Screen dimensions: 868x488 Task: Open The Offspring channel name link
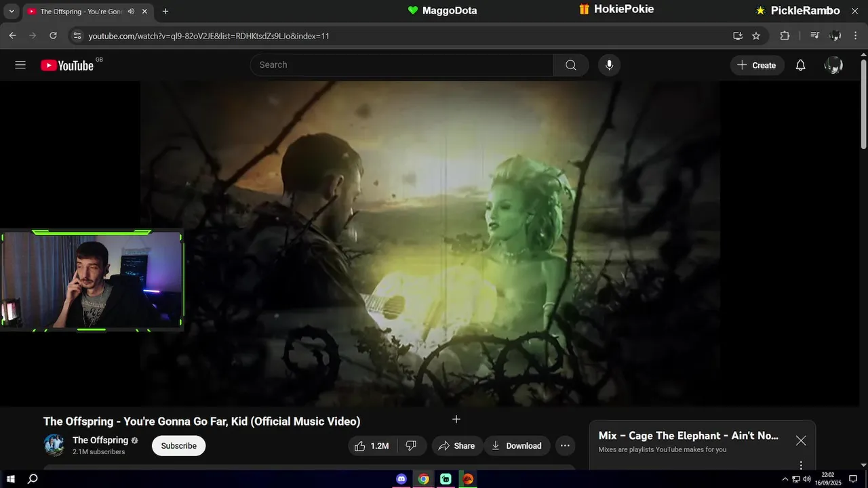100,440
